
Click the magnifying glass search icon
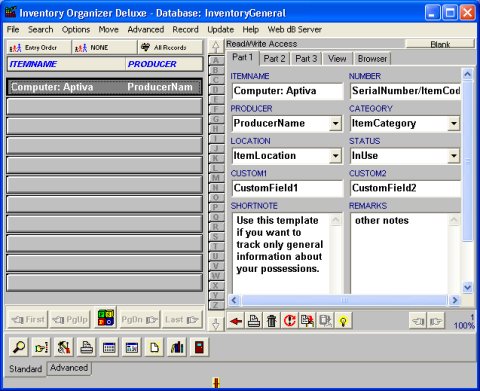[19, 347]
